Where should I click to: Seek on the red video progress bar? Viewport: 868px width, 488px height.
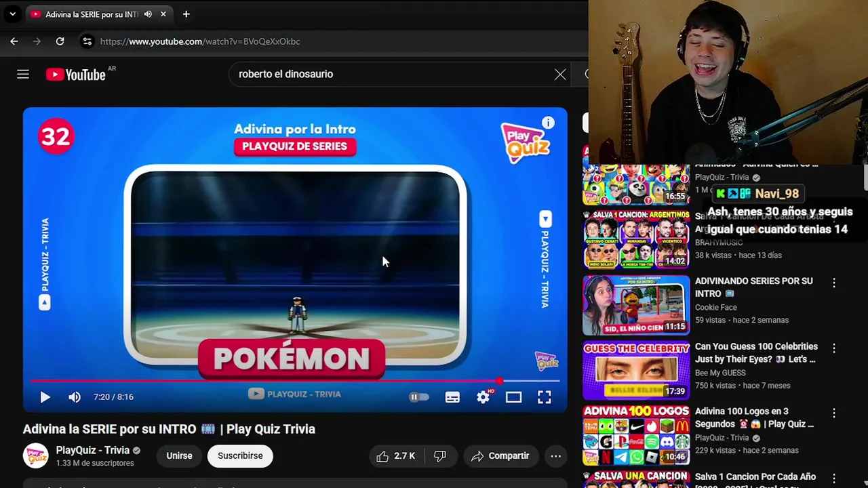click(295, 381)
